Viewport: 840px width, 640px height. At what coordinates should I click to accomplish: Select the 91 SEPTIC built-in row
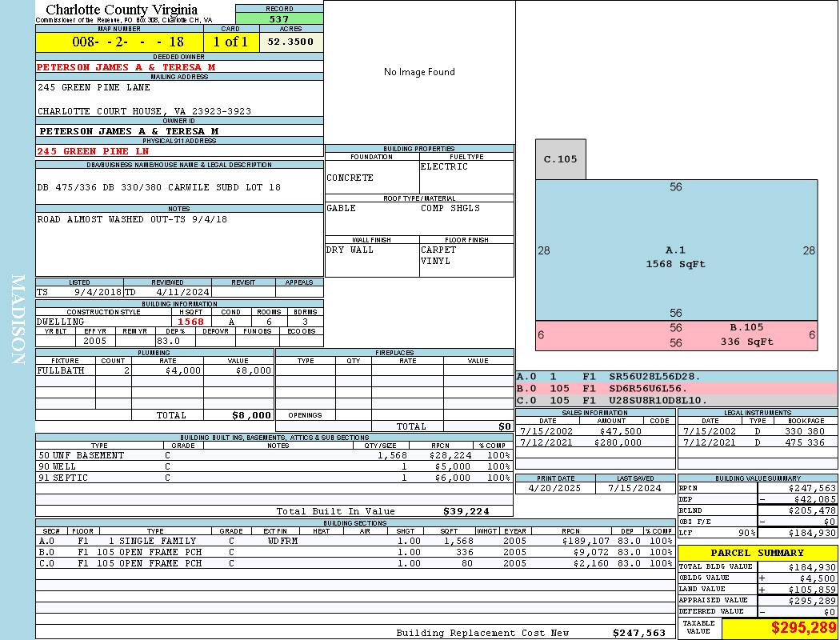274,478
